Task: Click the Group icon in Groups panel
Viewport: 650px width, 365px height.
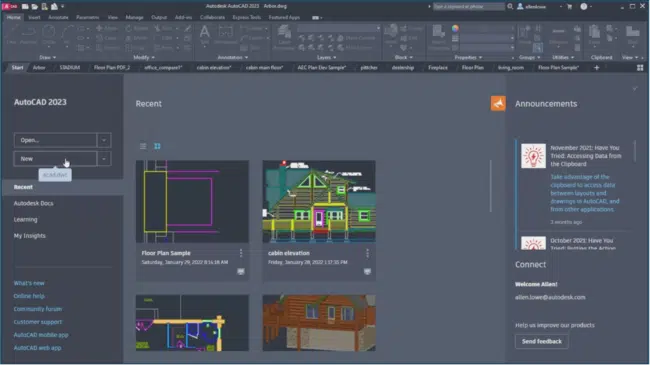Action: 525,34
